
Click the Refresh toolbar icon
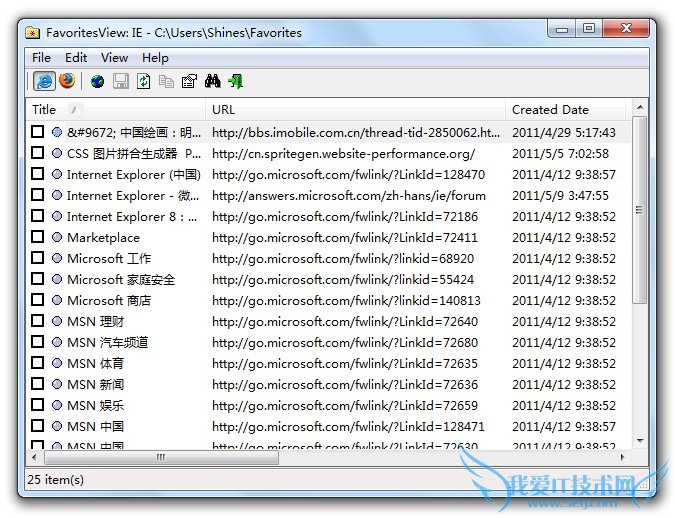pos(143,81)
